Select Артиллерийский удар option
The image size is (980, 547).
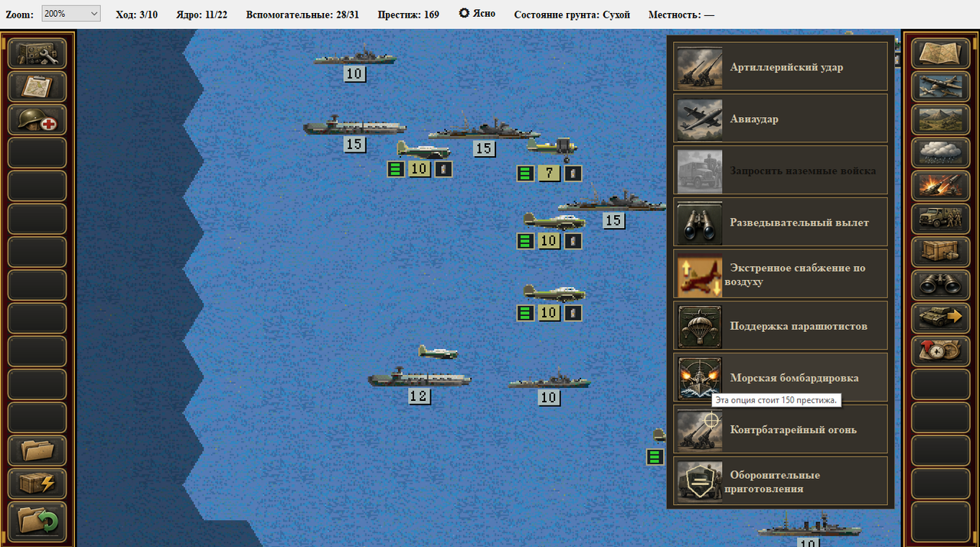coord(780,67)
